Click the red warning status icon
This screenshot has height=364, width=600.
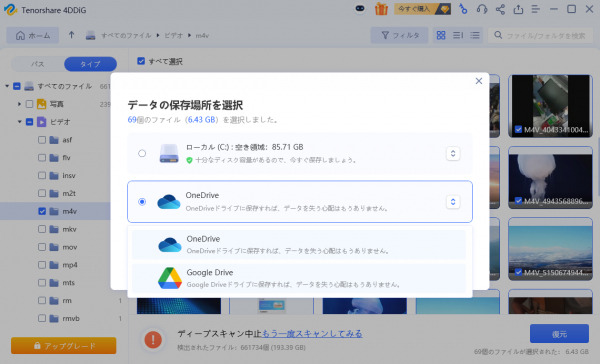[153, 340]
